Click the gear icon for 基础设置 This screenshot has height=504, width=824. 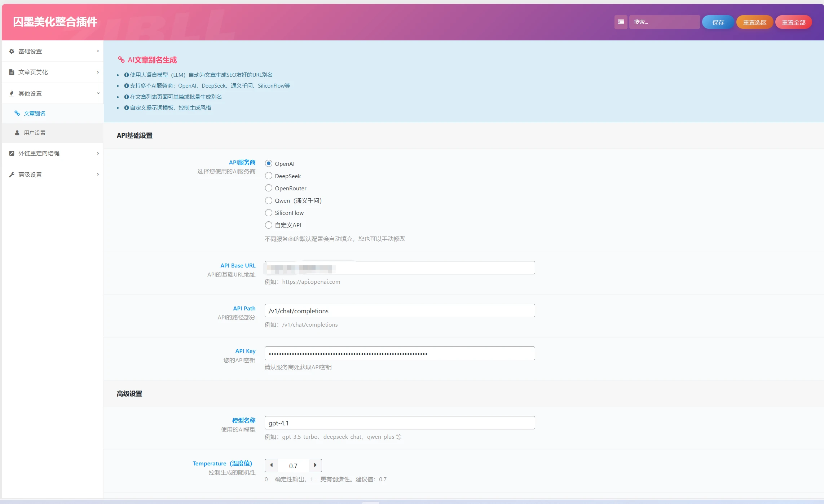(x=12, y=51)
